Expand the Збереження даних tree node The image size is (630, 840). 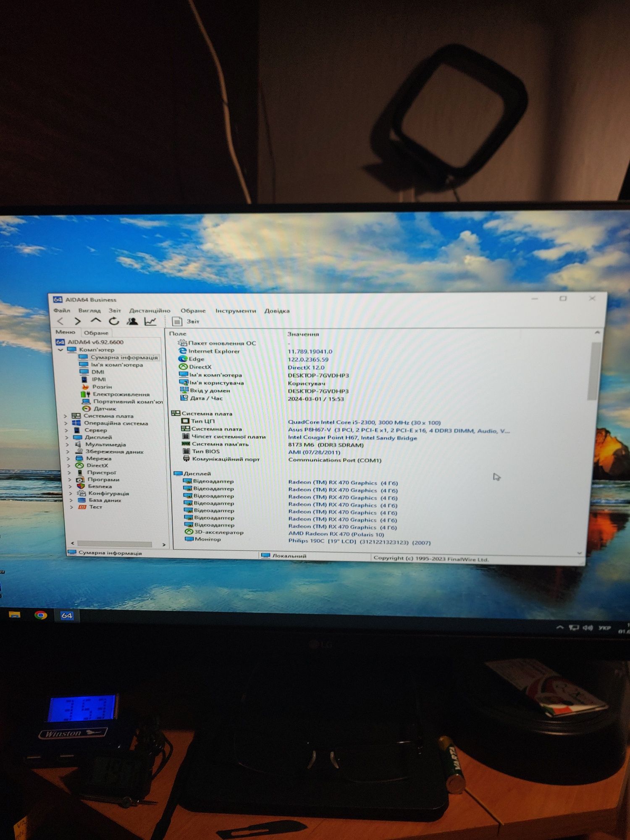pos(68,452)
